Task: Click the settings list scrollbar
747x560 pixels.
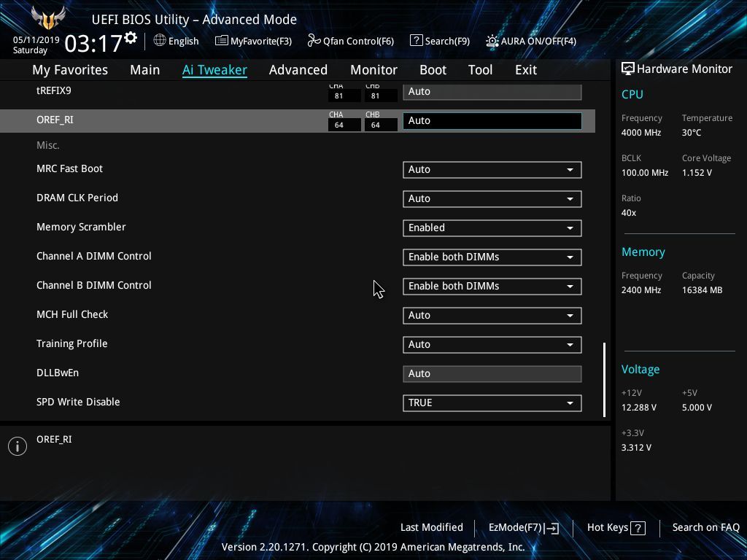Action: (x=604, y=379)
